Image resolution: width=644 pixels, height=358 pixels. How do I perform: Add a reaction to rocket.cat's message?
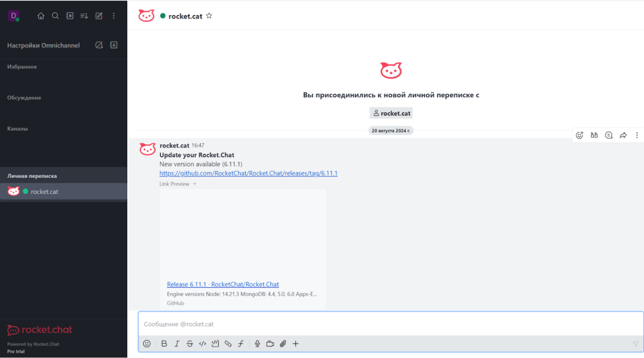[579, 135]
